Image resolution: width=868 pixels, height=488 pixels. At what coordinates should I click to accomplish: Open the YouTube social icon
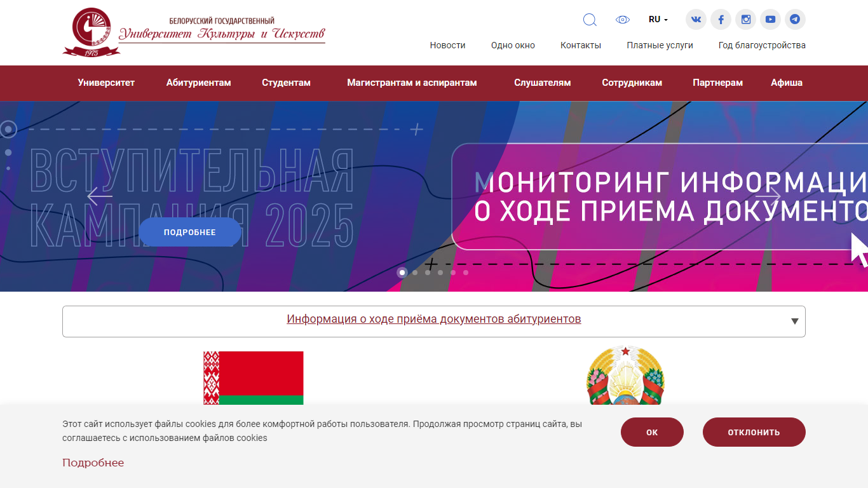770,20
